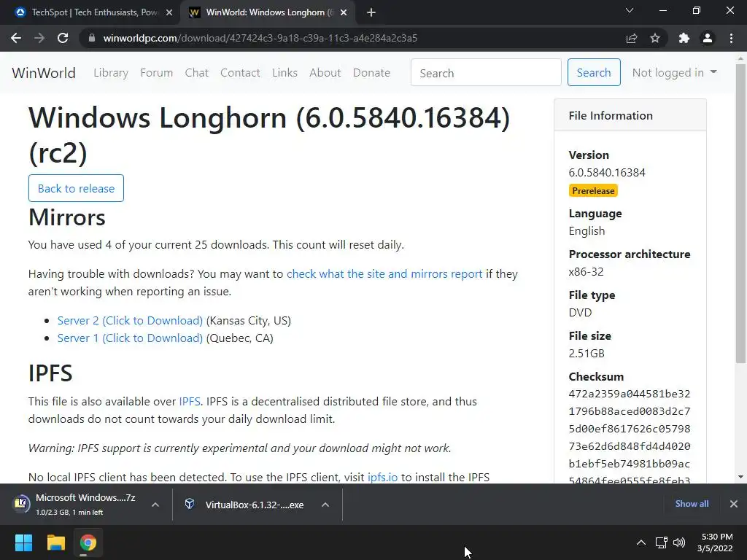Bookmark this page with the star

[x=655, y=38]
